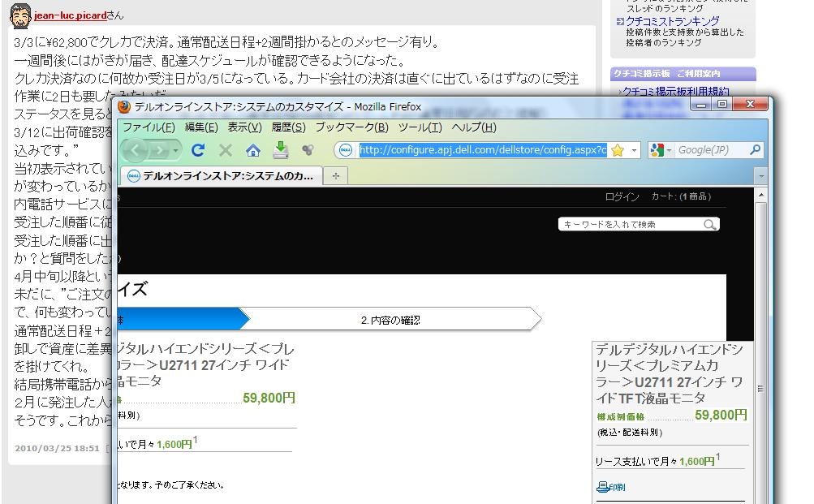Viewport: 814px width, 504px height.
Task: Open the 編集(E) menu
Action: coord(201,127)
